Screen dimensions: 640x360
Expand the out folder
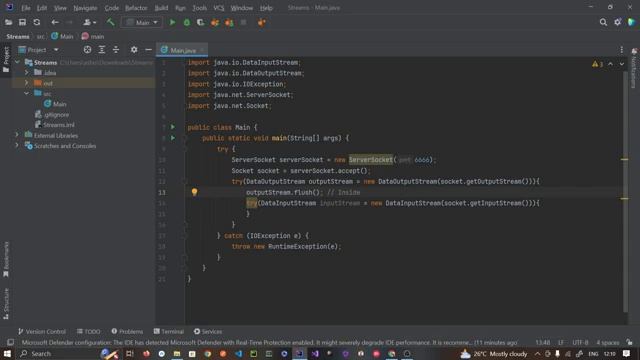point(27,83)
